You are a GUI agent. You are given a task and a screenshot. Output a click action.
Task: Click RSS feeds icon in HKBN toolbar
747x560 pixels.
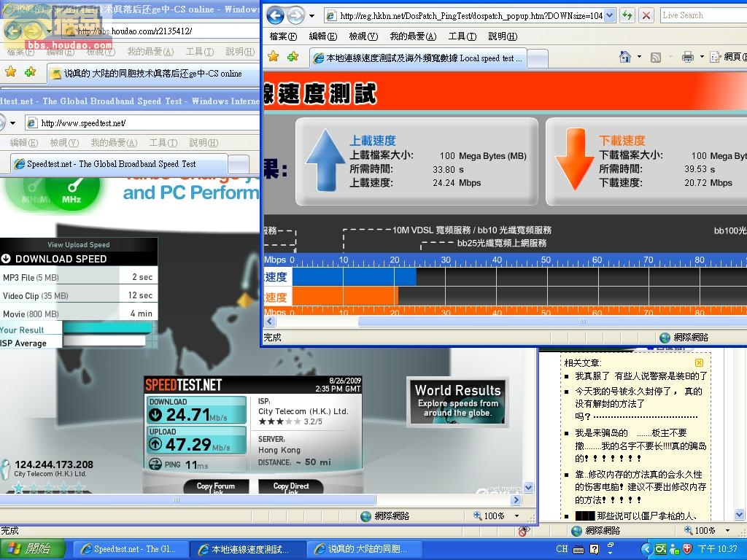656,58
